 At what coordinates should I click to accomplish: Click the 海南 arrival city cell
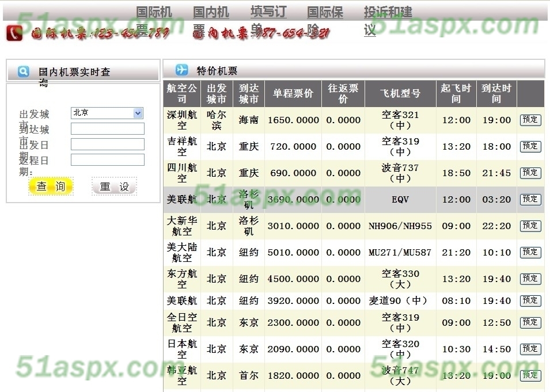pos(249,120)
